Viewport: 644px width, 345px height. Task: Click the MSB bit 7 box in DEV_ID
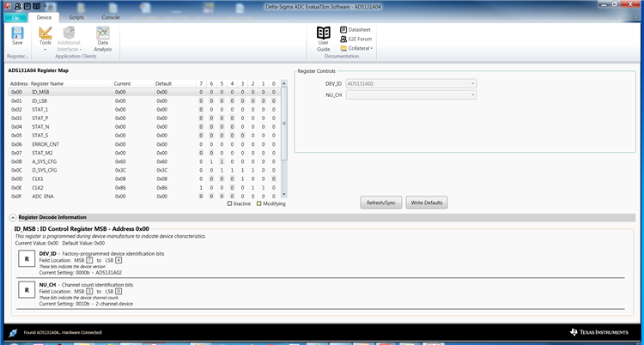pyautogui.click(x=89, y=260)
